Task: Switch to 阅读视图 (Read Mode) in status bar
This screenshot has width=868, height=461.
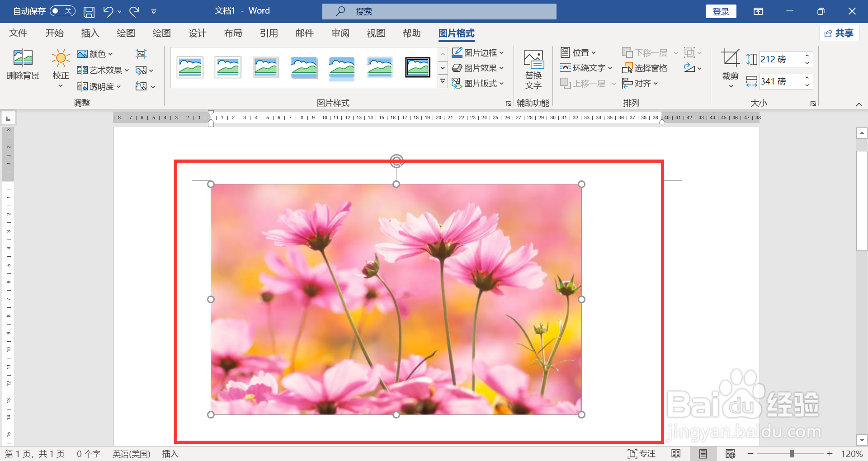Action: pyautogui.click(x=676, y=453)
